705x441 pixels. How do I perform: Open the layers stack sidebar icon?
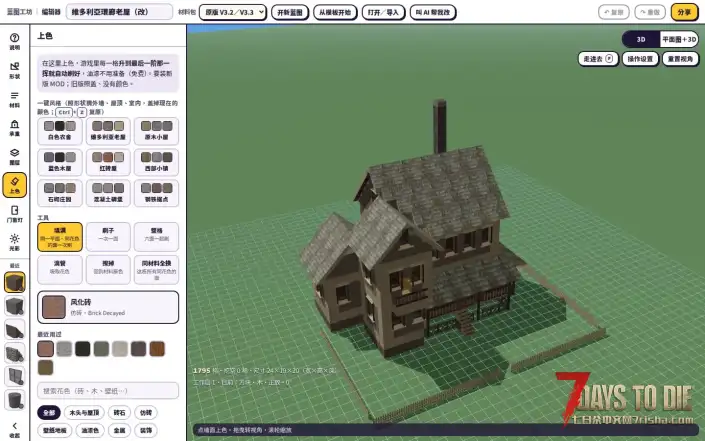click(14, 157)
